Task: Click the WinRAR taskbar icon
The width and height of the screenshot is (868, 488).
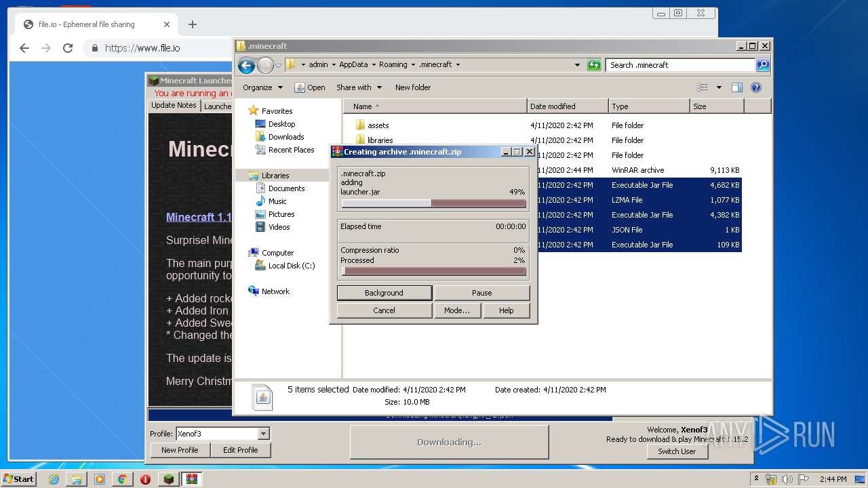Action: [x=191, y=479]
